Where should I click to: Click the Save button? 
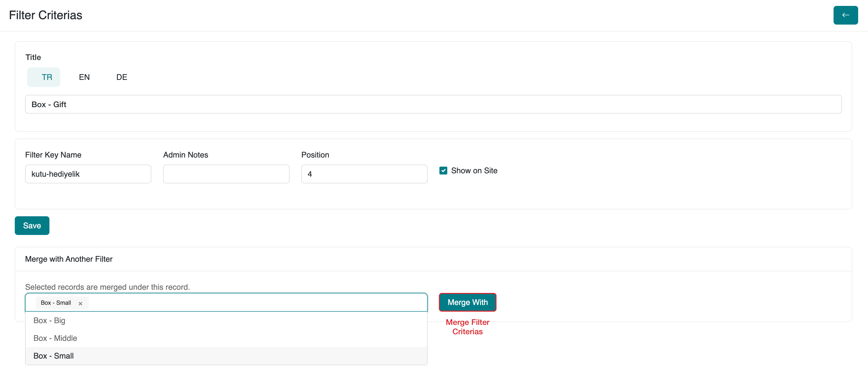(x=32, y=226)
